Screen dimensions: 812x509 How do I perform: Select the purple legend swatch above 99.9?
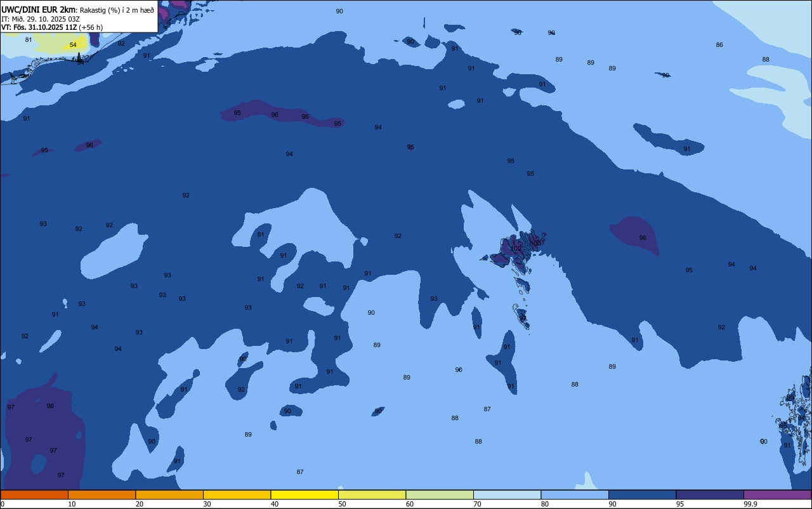(777, 494)
